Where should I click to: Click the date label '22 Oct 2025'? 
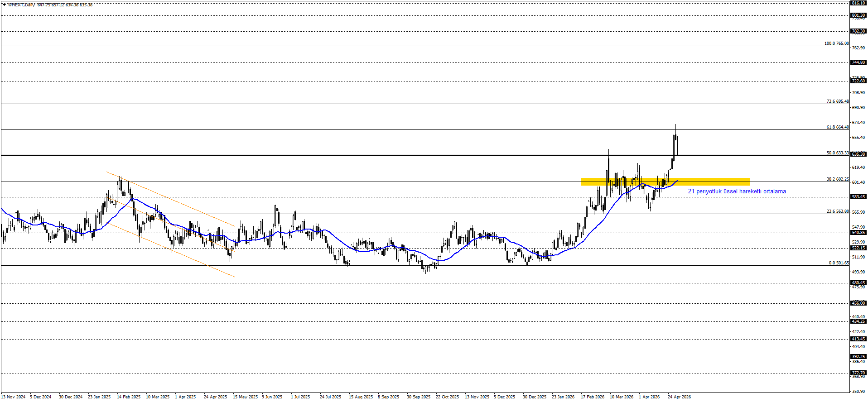click(x=448, y=397)
